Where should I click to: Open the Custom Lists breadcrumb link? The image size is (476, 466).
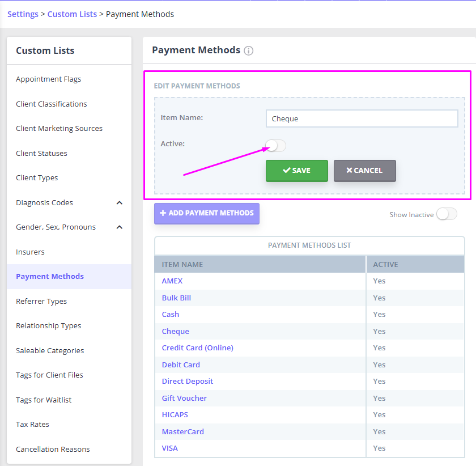tap(72, 14)
